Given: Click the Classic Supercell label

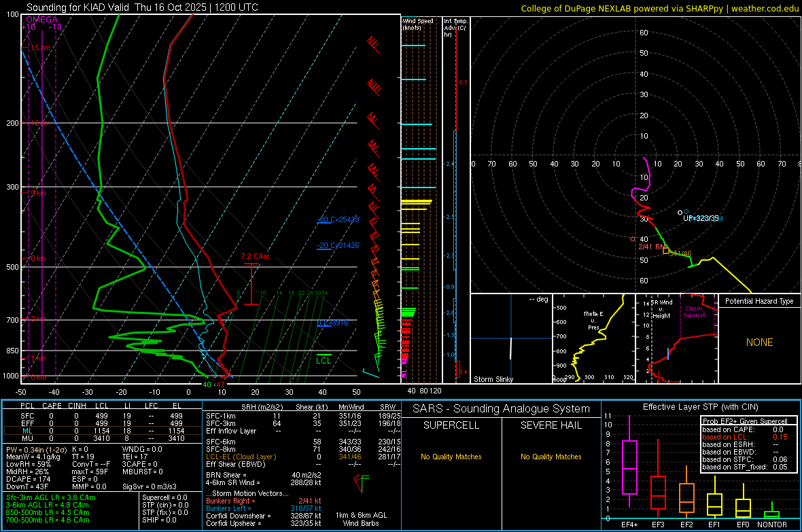Looking at the screenshot, I should coord(695,312).
